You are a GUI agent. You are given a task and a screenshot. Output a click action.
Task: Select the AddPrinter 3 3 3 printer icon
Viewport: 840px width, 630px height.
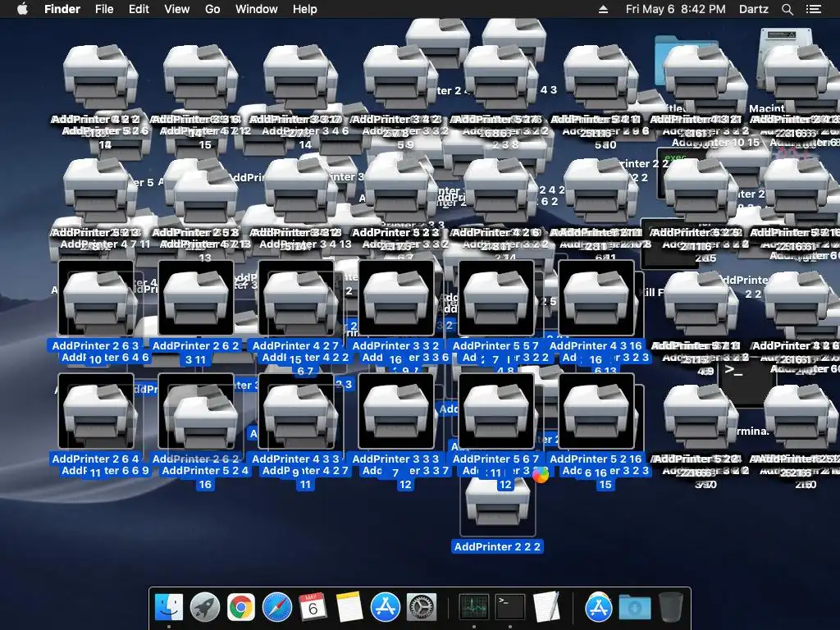pyautogui.click(x=396, y=412)
